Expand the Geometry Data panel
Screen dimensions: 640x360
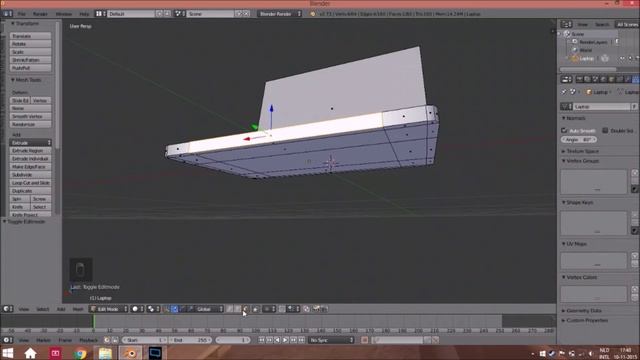tap(581, 311)
